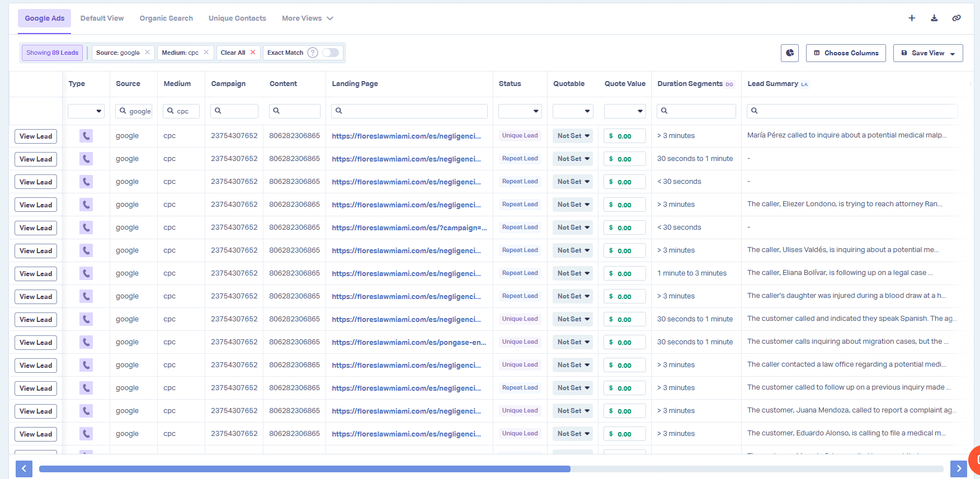Image resolution: width=980 pixels, height=479 pixels.
Task: Click the Exact Match help question icon
Action: (x=313, y=53)
